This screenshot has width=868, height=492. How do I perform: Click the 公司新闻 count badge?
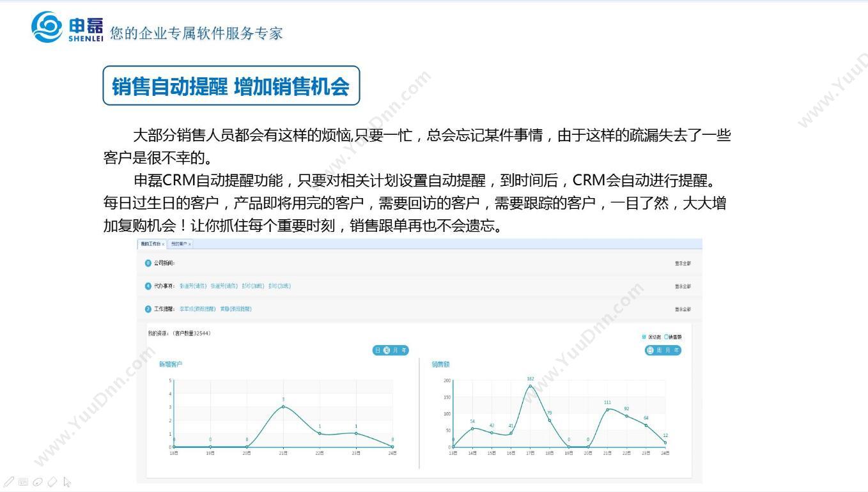point(148,263)
